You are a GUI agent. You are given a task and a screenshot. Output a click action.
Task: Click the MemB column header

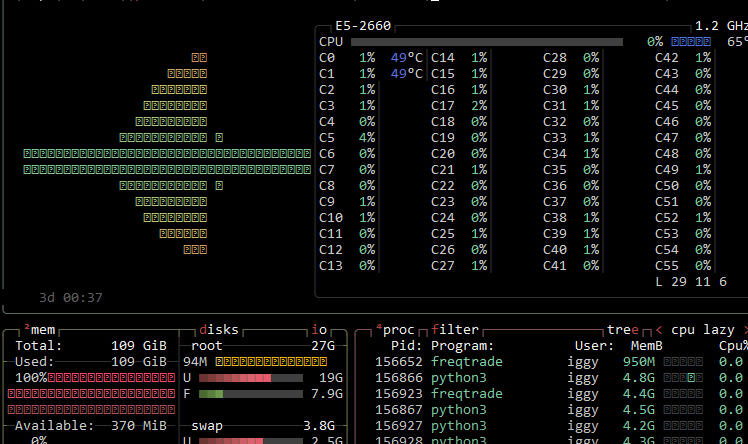pos(646,346)
